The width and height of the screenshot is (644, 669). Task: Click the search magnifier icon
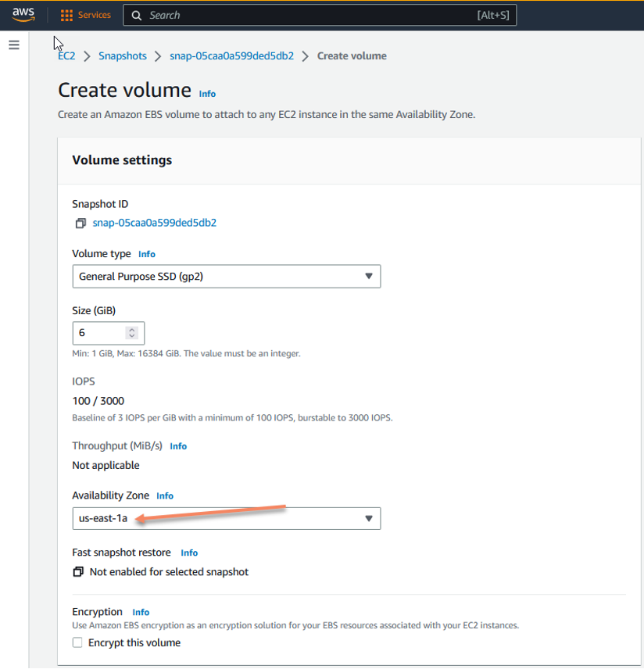(136, 15)
